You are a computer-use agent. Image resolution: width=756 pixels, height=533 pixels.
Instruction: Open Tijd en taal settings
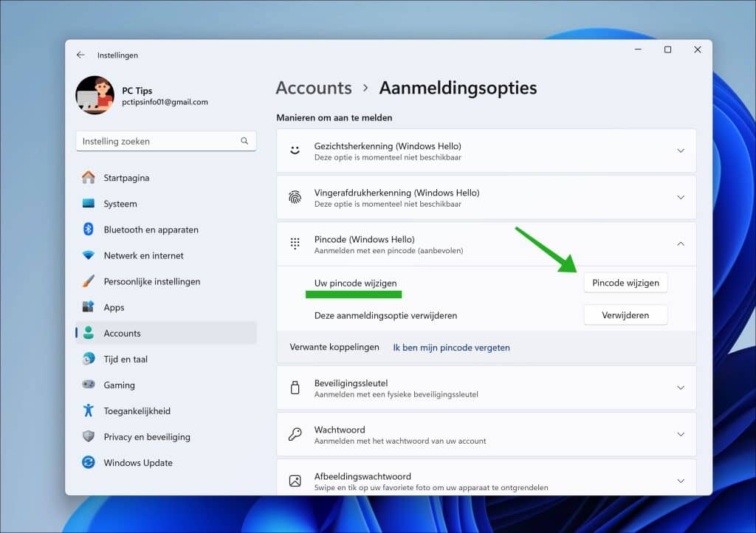click(x=166, y=359)
